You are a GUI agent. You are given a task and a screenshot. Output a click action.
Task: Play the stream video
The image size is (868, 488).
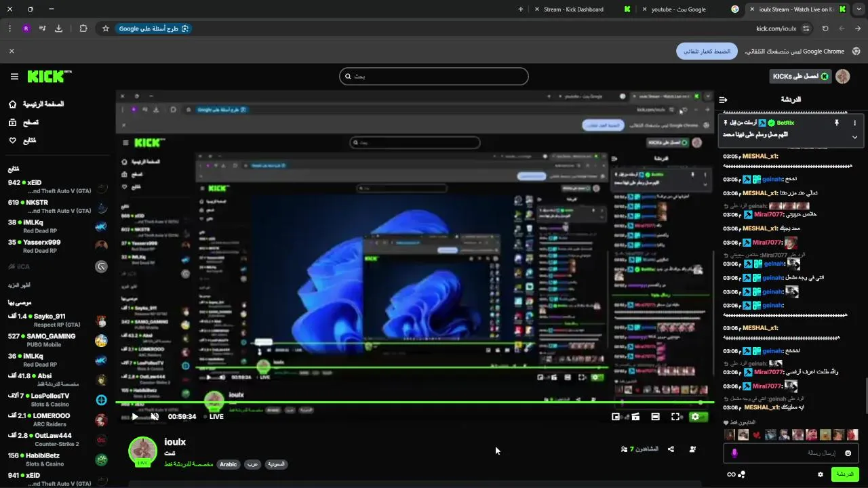(x=134, y=417)
